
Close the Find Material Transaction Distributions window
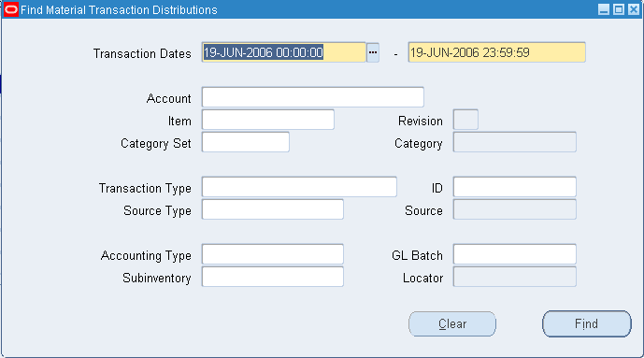(x=634, y=9)
